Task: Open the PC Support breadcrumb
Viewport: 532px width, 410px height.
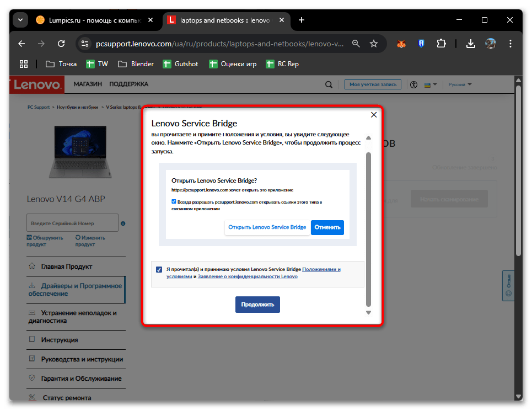Action: (39, 107)
